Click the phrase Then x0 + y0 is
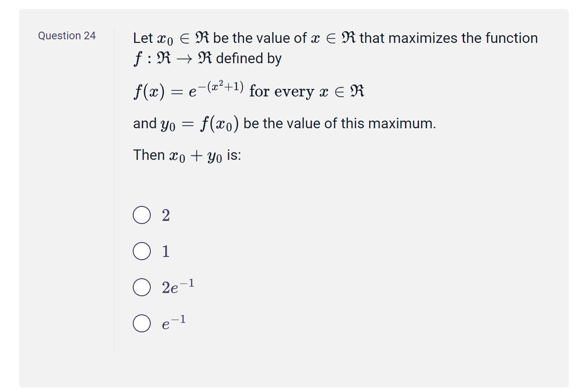The width and height of the screenshot is (577, 392). [x=186, y=155]
